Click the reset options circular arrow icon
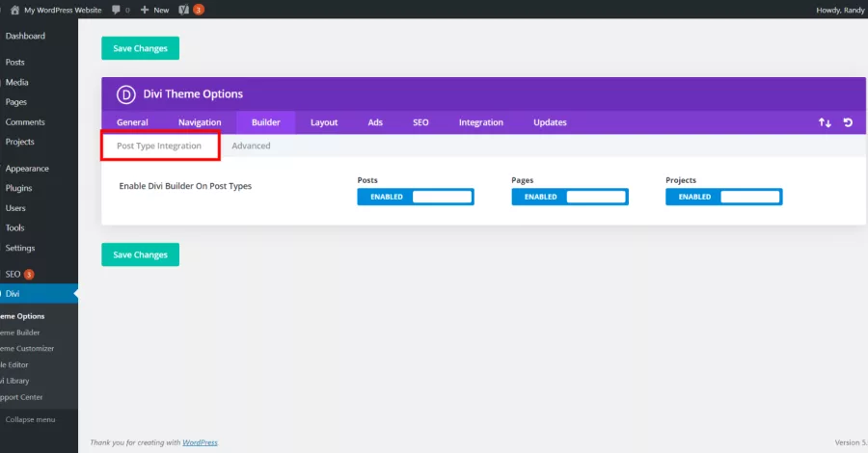Screen dimensions: 868x453 pyautogui.click(x=848, y=122)
